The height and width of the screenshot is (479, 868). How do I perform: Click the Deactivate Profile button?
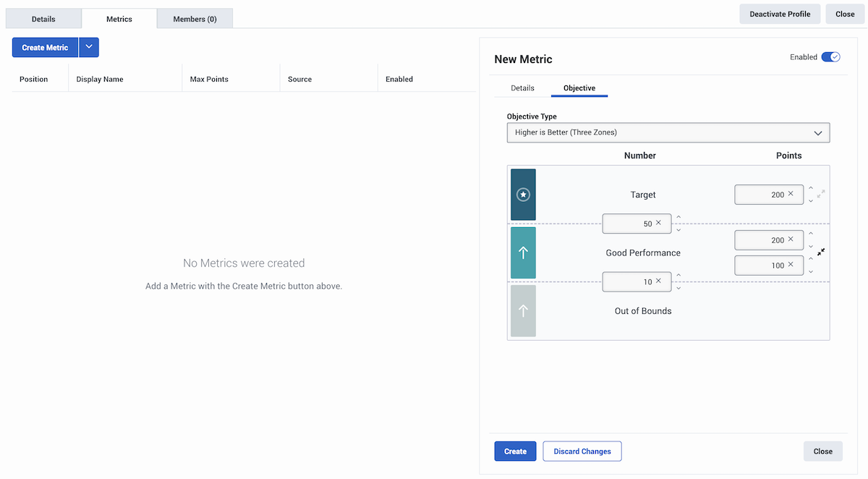click(x=780, y=14)
